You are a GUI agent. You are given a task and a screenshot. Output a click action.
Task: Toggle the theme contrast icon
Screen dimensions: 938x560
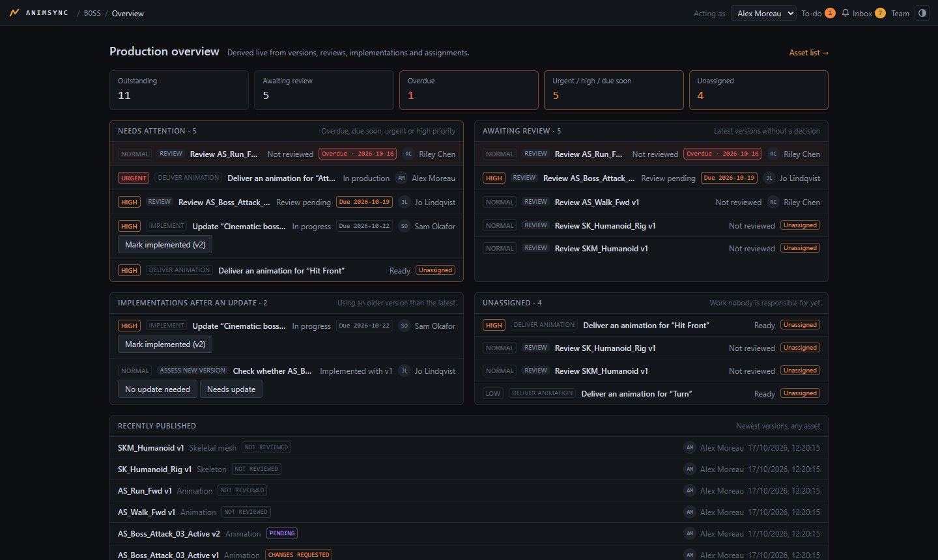pyautogui.click(x=922, y=13)
